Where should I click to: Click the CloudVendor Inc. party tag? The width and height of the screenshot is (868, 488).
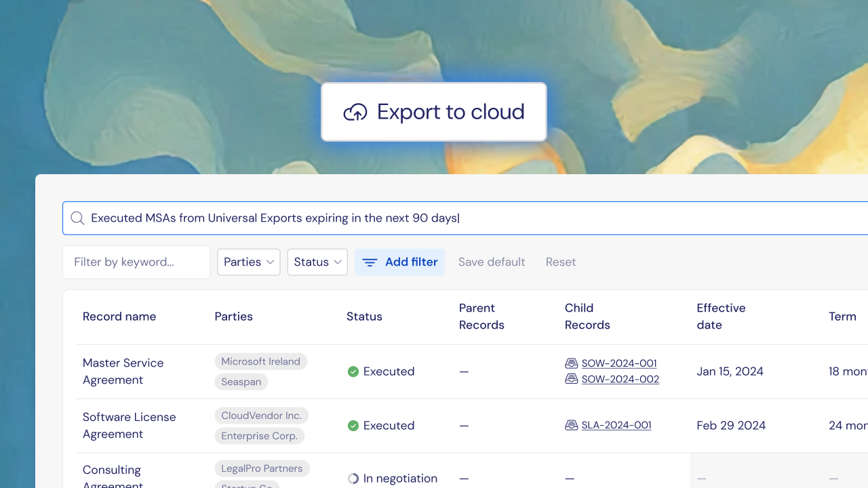(262, 415)
